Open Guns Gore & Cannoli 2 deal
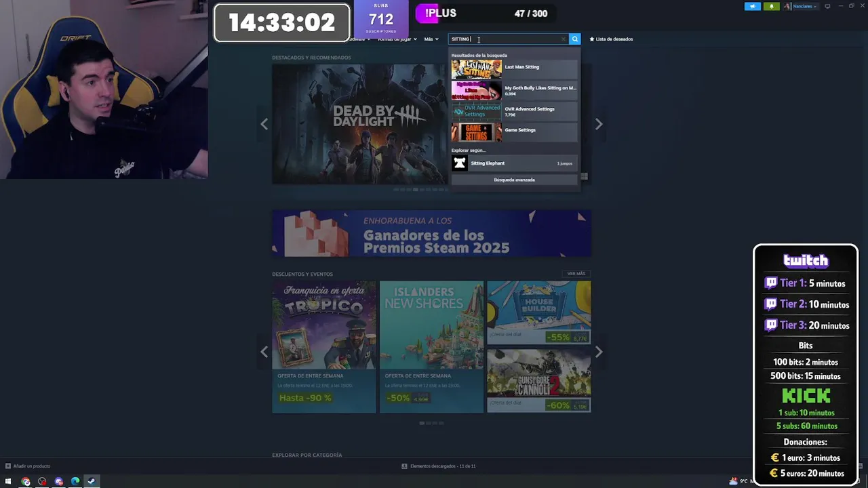This screenshot has height=488, width=868. [x=539, y=381]
